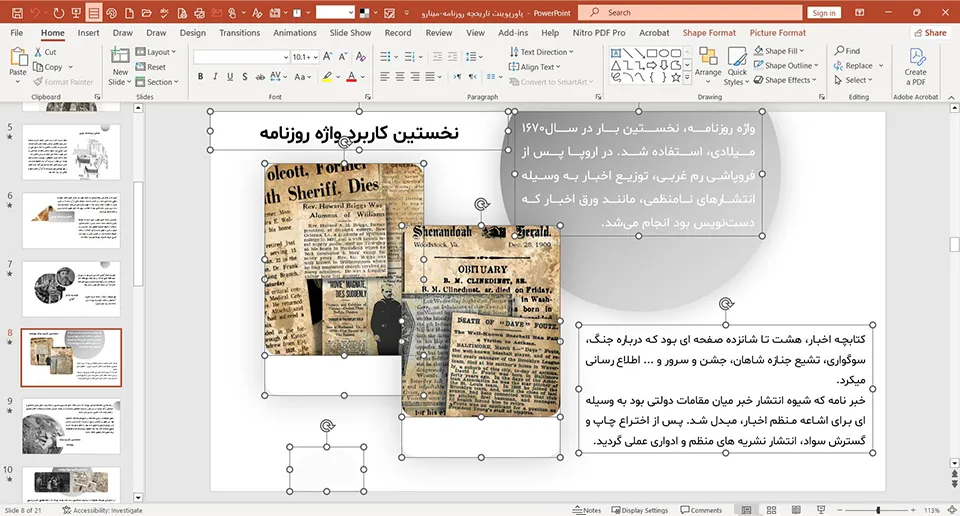This screenshot has height=516, width=960.
Task: Toggle Bold formatting
Action: click(x=200, y=77)
